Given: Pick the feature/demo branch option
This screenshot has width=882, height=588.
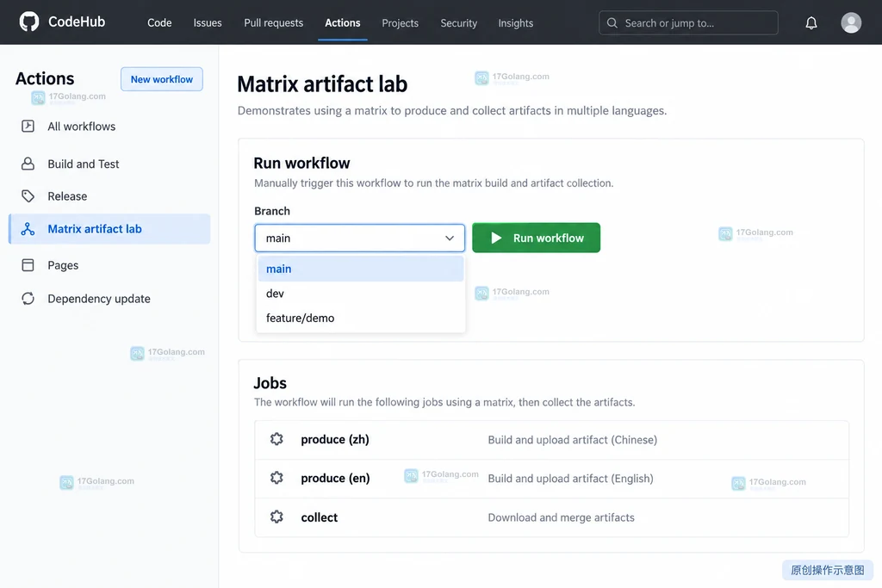Looking at the screenshot, I should (x=361, y=319).
